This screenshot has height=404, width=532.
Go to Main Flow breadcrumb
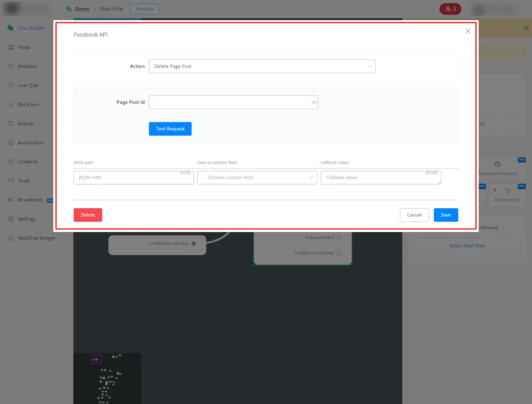pos(112,9)
